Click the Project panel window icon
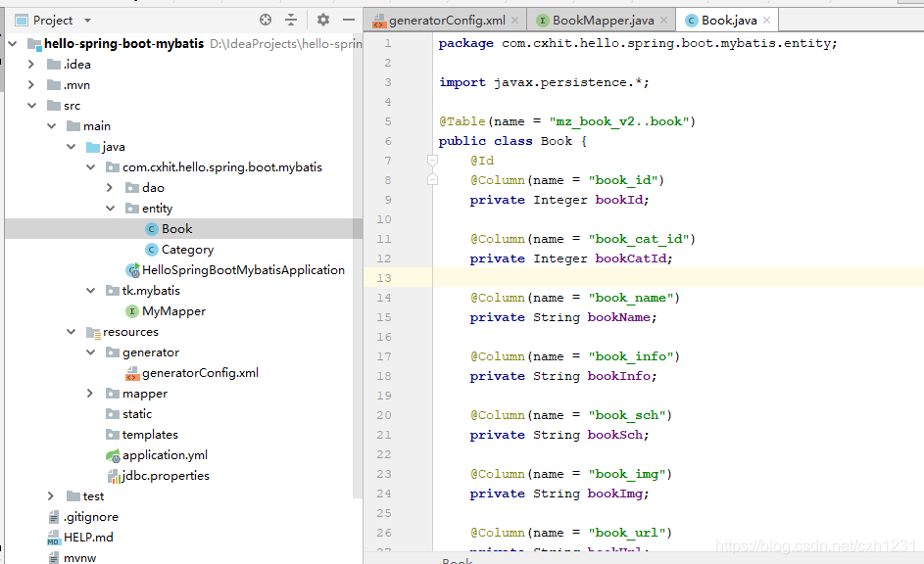Viewport: 924px width, 564px height. click(22, 21)
